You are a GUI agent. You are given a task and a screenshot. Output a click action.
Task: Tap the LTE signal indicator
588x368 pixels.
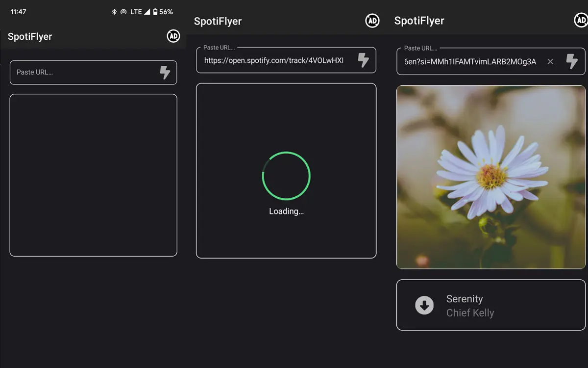(140, 12)
